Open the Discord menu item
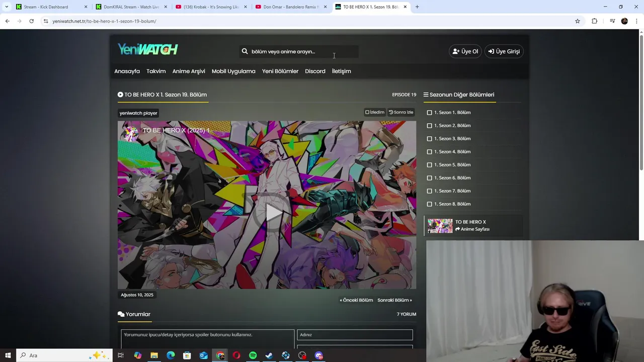Viewport: 644px width, 362px height. pos(315,71)
